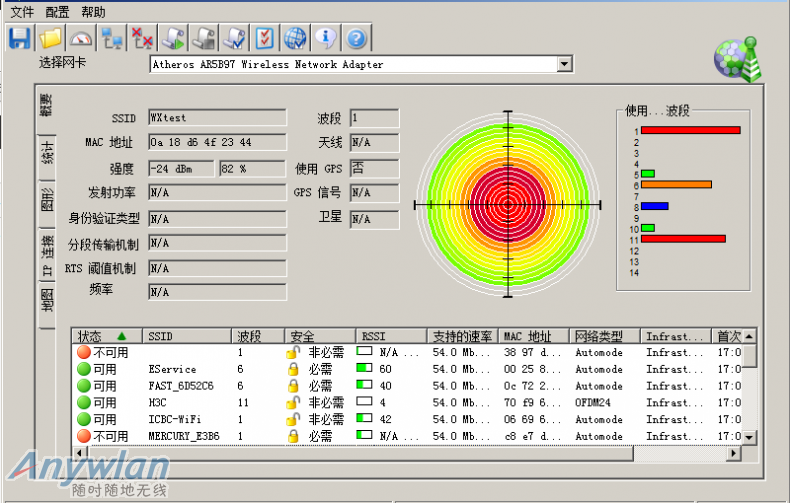This screenshot has width=790, height=503.
Task: Click the connected computers network icon
Action: click(112, 38)
